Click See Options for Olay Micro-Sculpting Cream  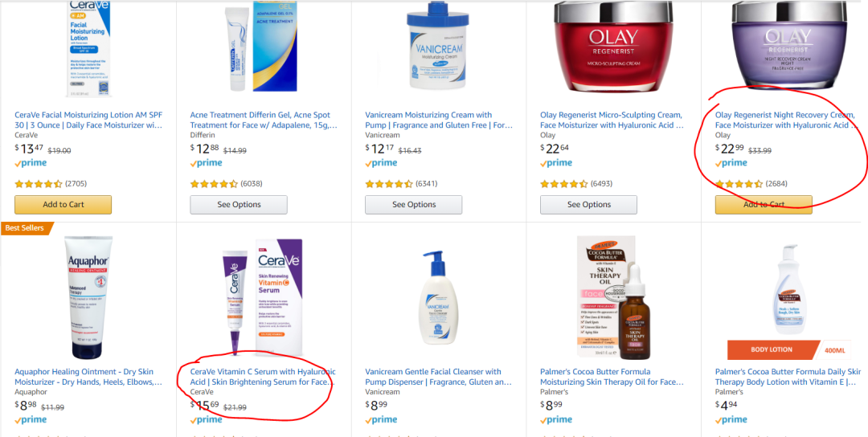tap(588, 205)
